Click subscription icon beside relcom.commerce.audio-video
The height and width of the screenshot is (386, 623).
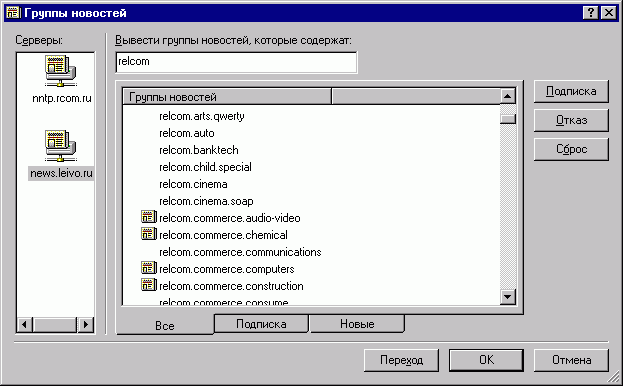[149, 217]
